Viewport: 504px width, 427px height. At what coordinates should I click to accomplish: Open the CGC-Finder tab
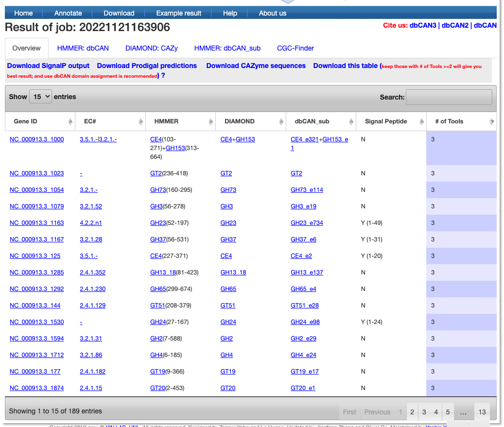pos(295,48)
